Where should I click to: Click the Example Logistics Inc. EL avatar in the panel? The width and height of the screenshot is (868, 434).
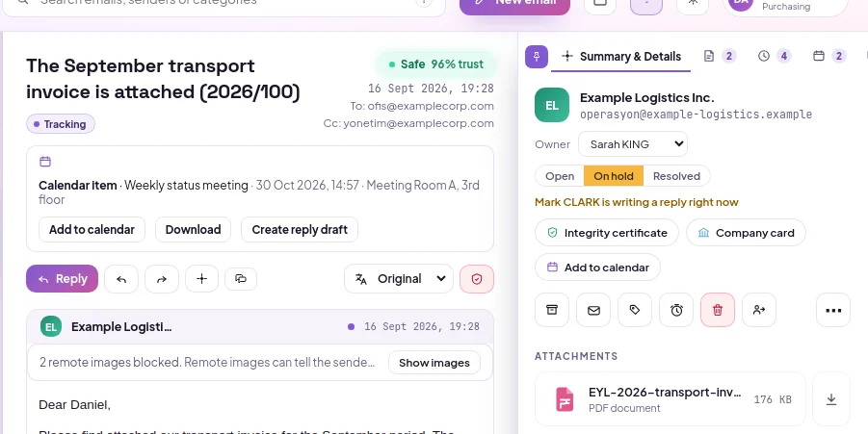[x=552, y=105]
